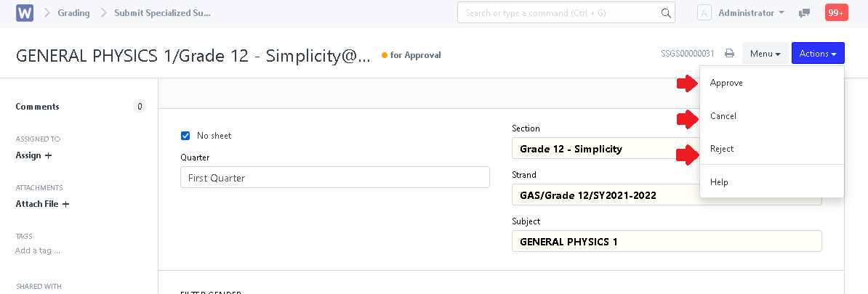Viewport: 868px width, 294px height.
Task: Open the 99+ notifications badge
Action: click(x=836, y=13)
